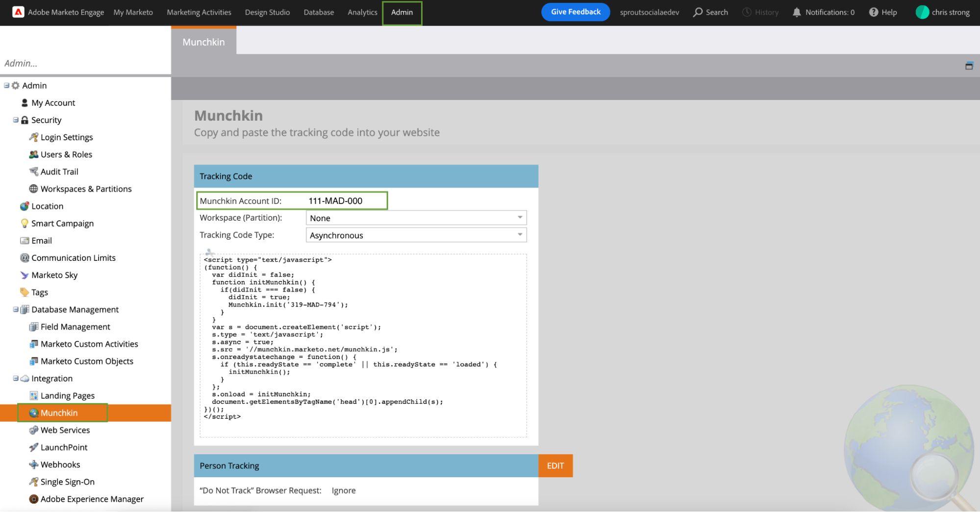
Task: Click the Single Sign-On keys icon
Action: point(33,482)
